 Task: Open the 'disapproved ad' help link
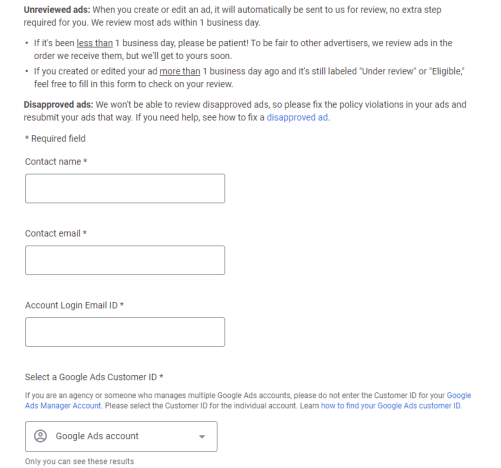297,117
